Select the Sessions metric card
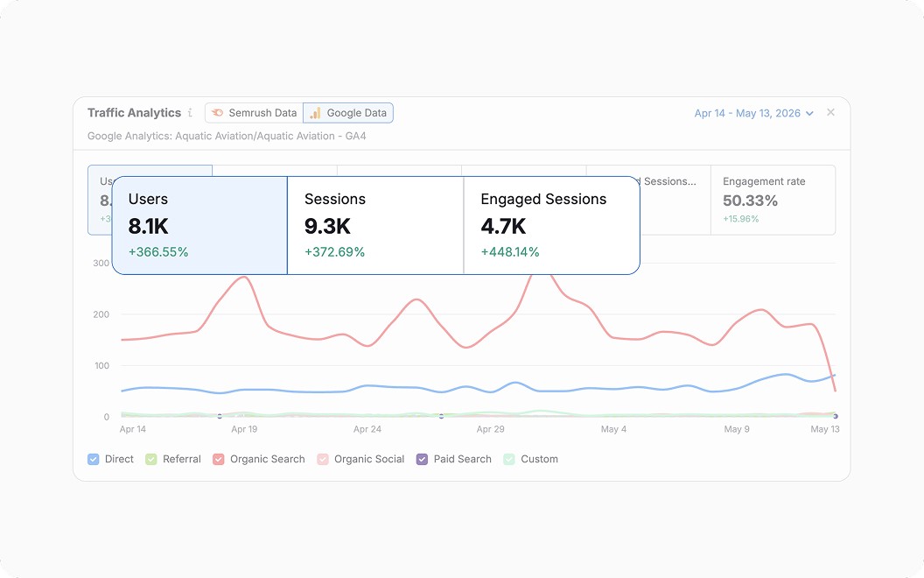Screen dimensions: 924x578 pos(375,225)
